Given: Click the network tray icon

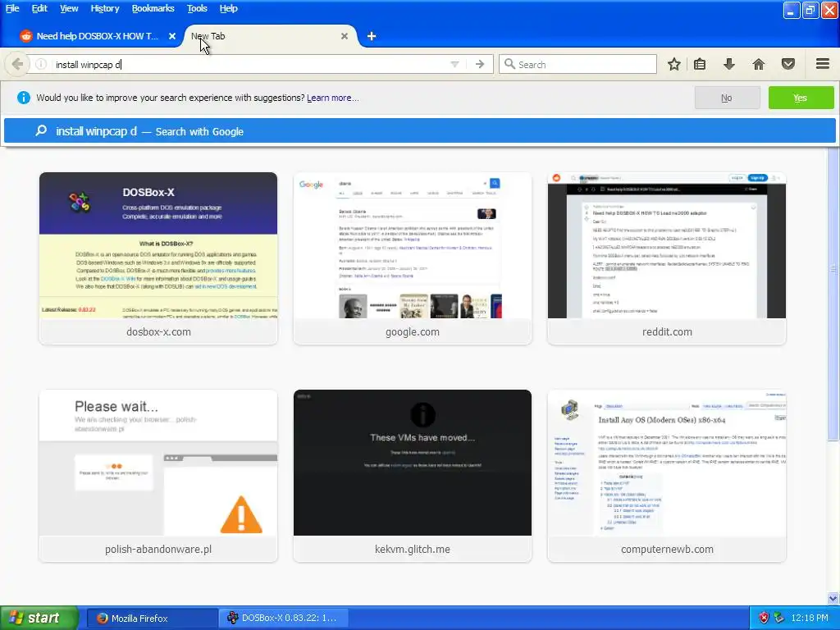Looking at the screenshot, I should [x=779, y=619].
